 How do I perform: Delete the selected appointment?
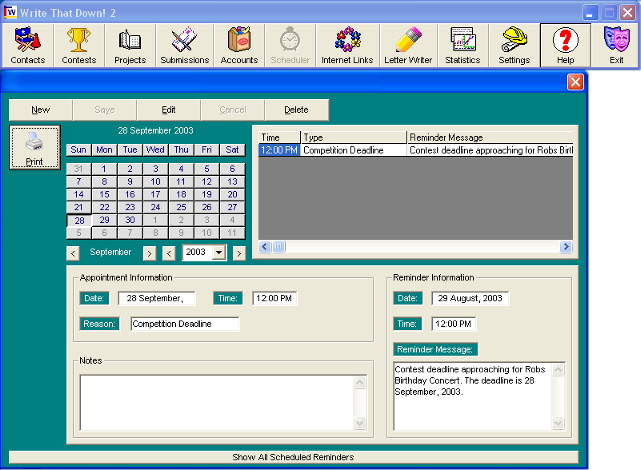[x=296, y=110]
